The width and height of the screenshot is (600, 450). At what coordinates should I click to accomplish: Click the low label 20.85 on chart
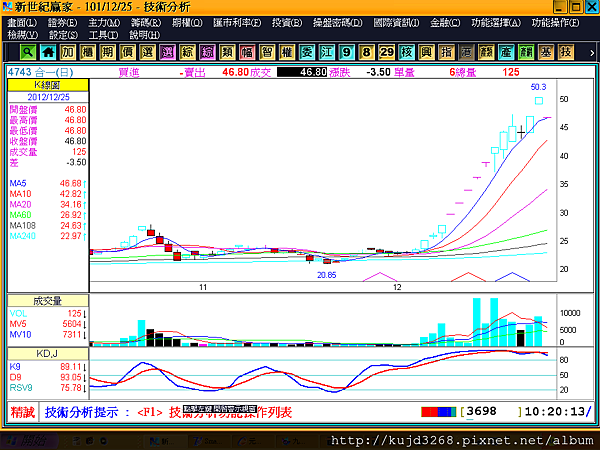[x=327, y=275]
